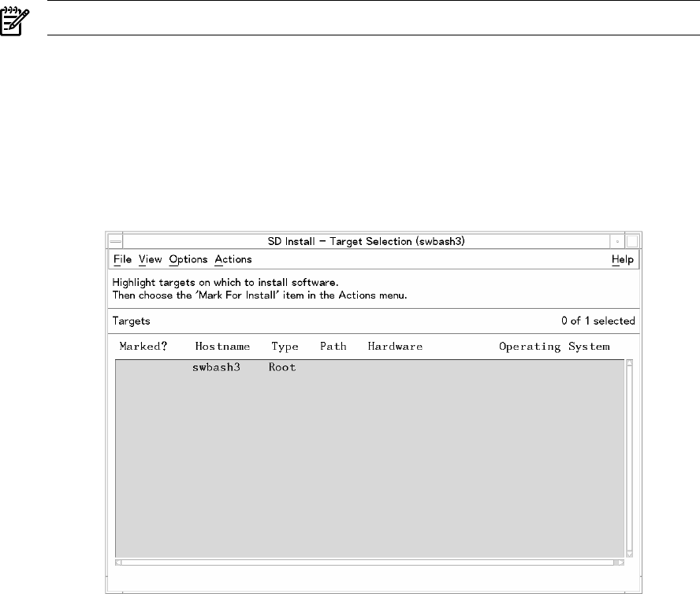Click the horizontal scrollbar right arrow
This screenshot has height=594, width=700.
point(621,562)
